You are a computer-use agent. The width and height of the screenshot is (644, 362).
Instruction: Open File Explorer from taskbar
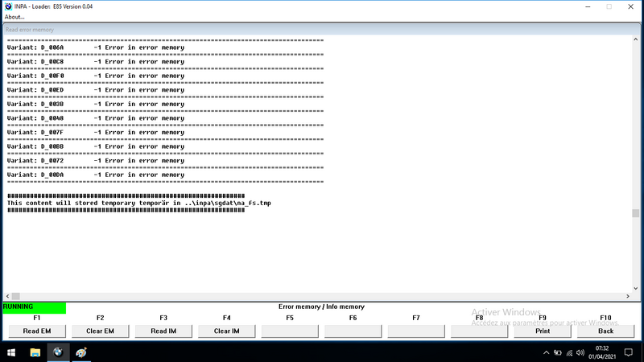[35, 352]
